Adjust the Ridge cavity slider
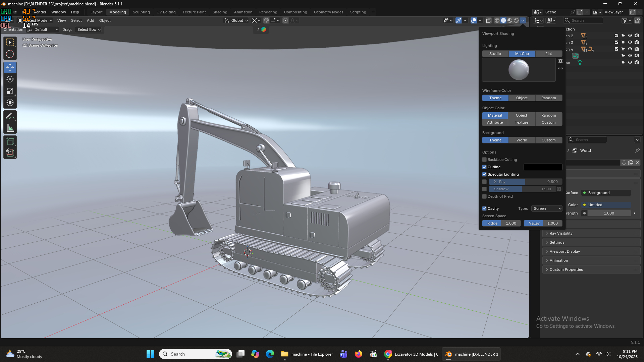 point(502,223)
